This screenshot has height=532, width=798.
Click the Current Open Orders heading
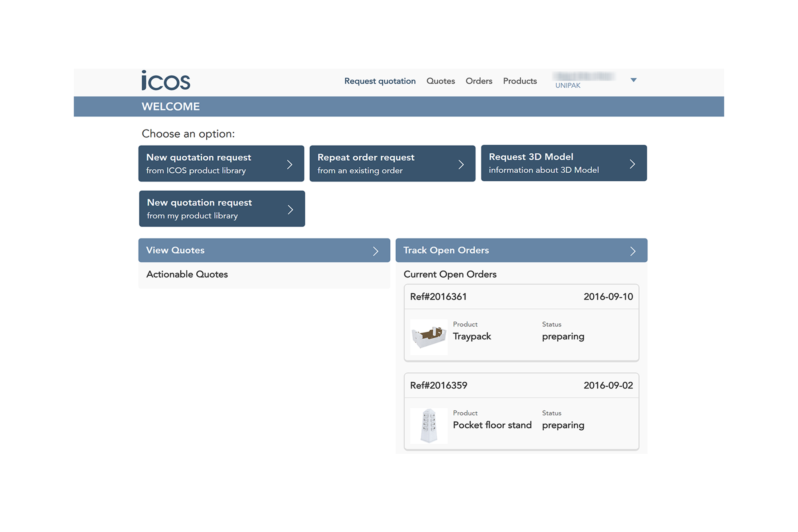click(x=450, y=274)
